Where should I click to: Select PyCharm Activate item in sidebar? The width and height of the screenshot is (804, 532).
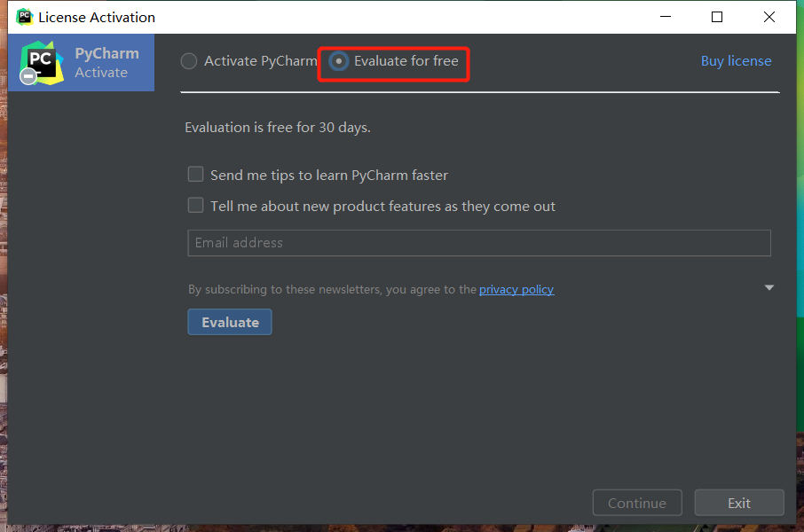pyautogui.click(x=81, y=63)
